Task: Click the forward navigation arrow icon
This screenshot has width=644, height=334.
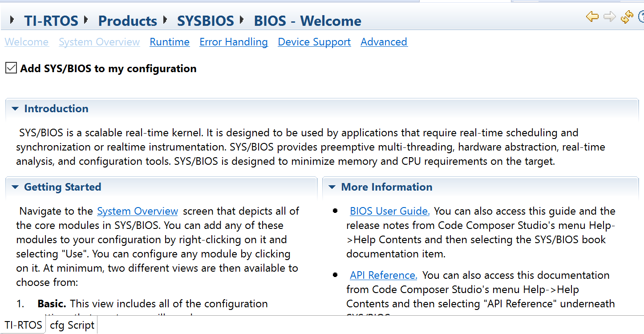Action: [x=609, y=17]
